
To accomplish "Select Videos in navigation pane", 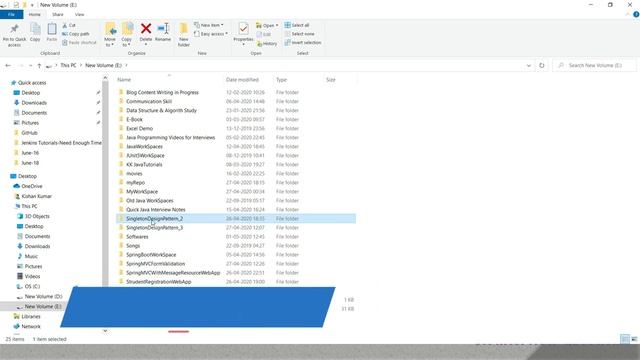I will coord(32,276).
